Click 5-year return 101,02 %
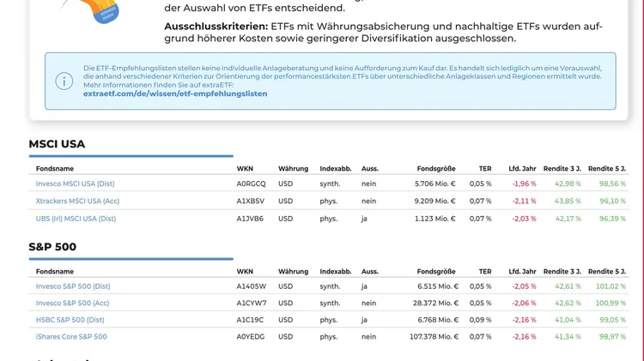 [611, 286]
